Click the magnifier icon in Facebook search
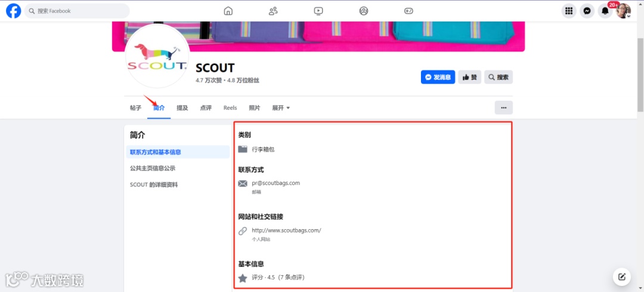Viewport: 644px width, 292px height. (x=32, y=11)
